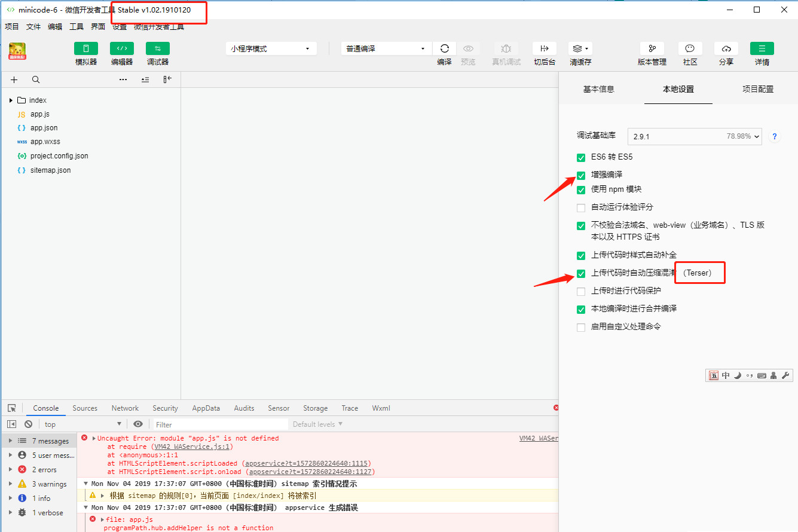Viewport: 798px width, 532px height.
Task: Click the console Filter input field
Action: click(x=219, y=424)
